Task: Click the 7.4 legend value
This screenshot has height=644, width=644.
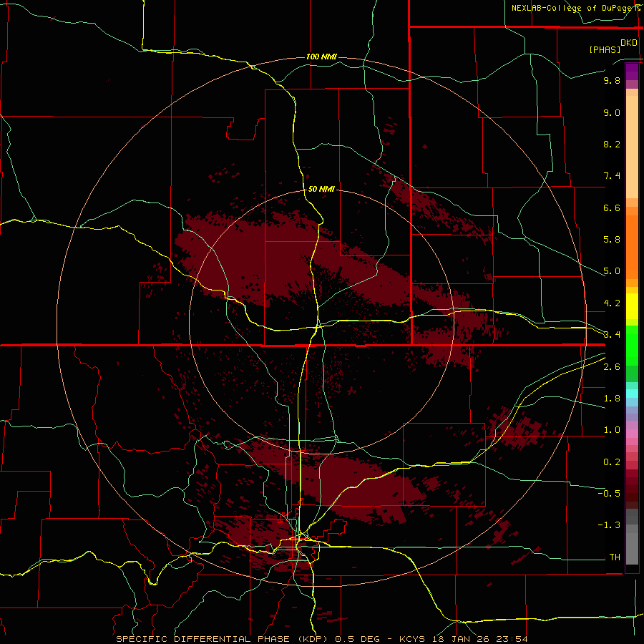Action: pos(612,176)
